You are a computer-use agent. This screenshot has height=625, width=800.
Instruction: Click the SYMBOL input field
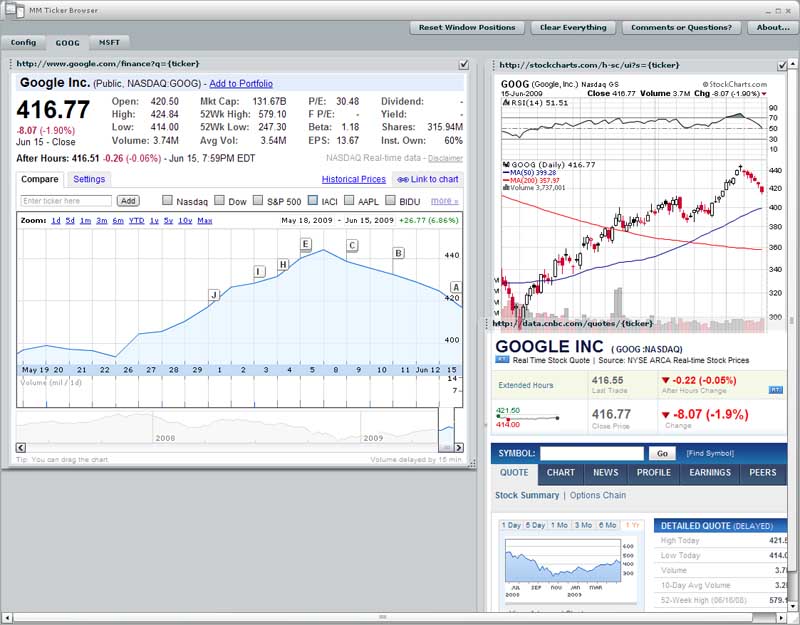(592, 453)
